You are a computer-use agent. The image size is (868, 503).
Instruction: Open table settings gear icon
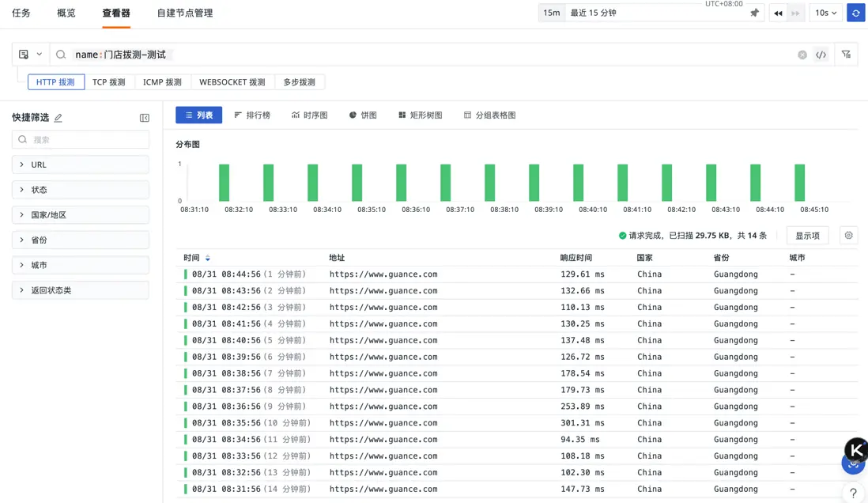(848, 236)
